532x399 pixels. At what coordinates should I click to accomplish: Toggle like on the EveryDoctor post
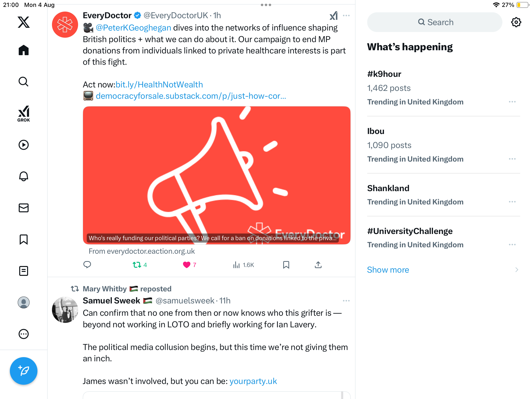point(187,265)
